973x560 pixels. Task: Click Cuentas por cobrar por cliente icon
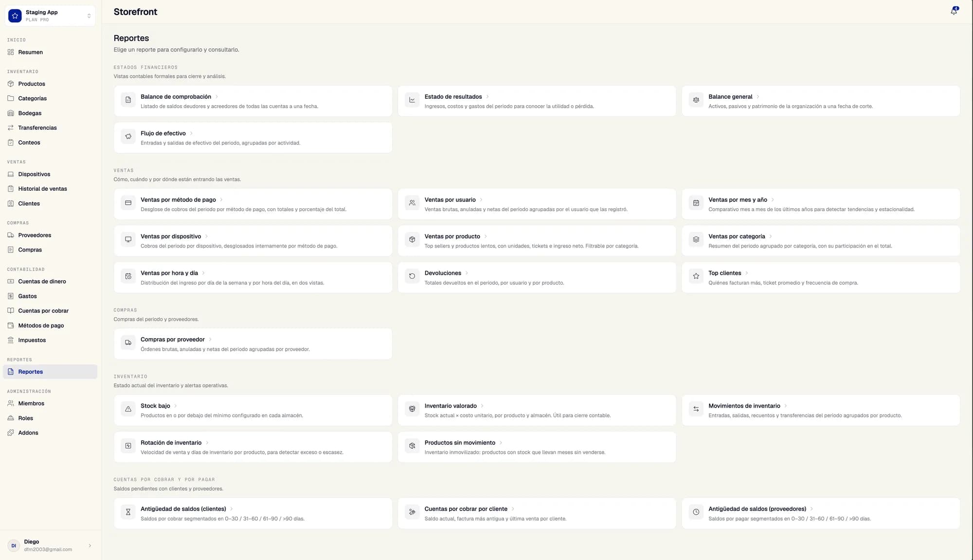pos(412,512)
